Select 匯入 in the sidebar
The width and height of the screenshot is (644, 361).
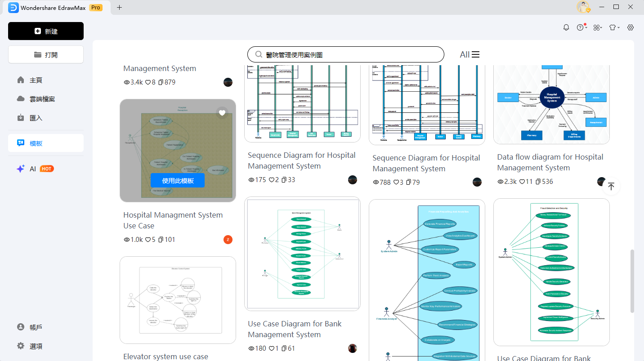(36, 118)
